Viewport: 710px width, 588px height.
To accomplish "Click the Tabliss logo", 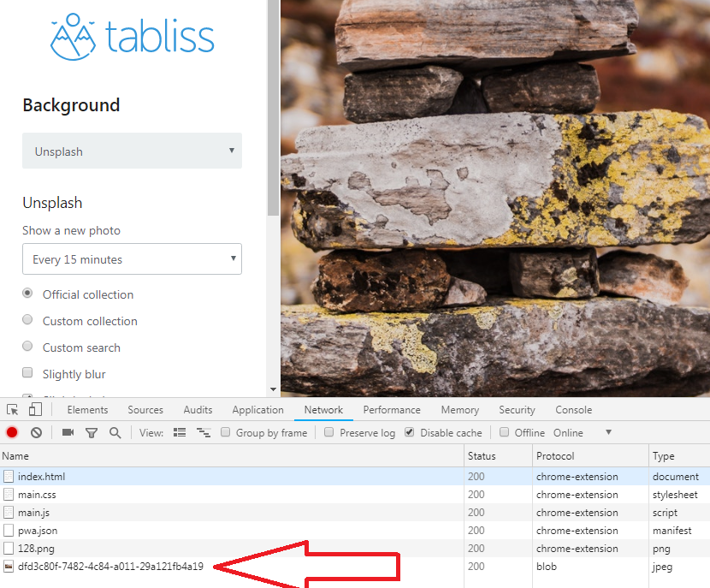I will [133, 36].
